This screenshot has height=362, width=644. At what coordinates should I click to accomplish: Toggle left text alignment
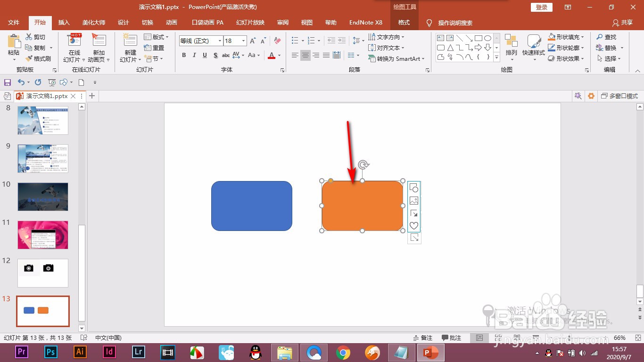295,55
